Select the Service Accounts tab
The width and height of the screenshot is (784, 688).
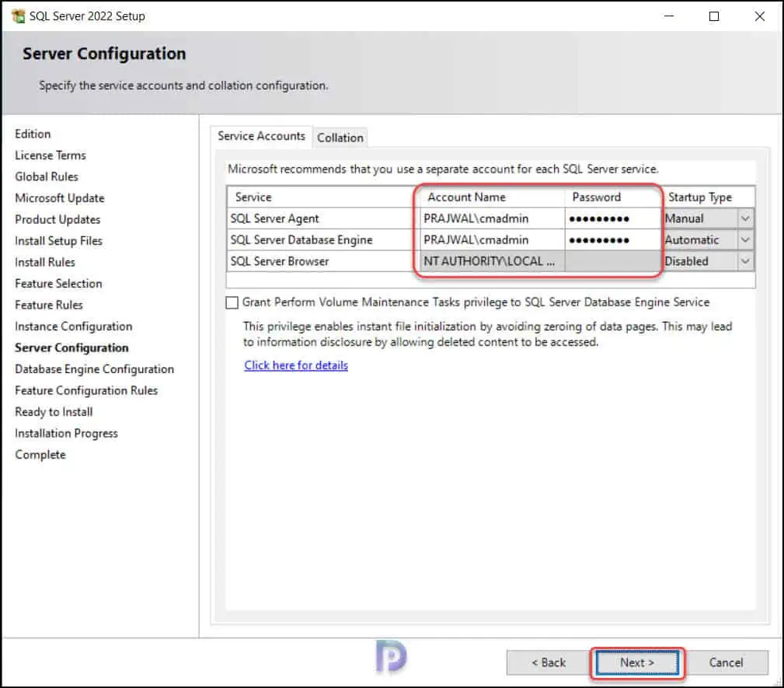262,136
